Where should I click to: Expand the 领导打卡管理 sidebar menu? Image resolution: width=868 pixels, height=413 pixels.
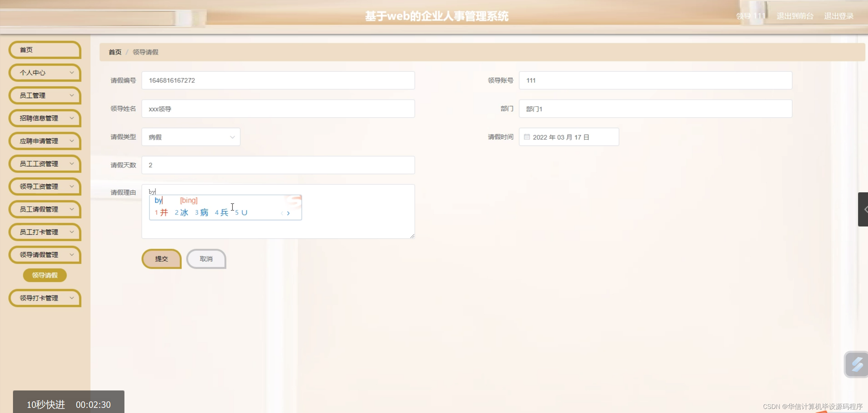(45, 298)
